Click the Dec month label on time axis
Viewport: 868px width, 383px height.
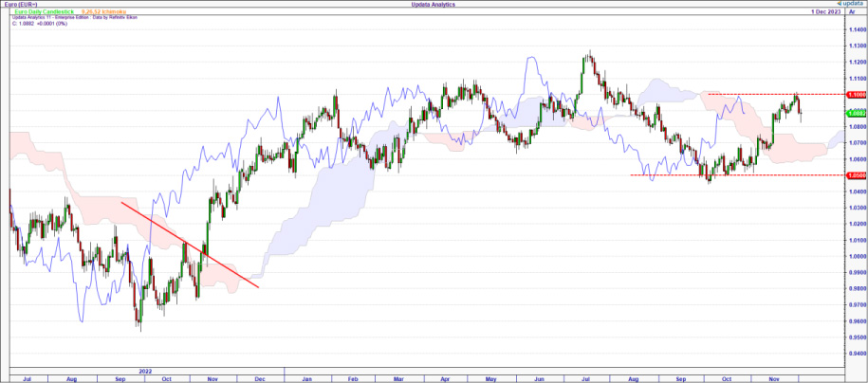[256, 378]
